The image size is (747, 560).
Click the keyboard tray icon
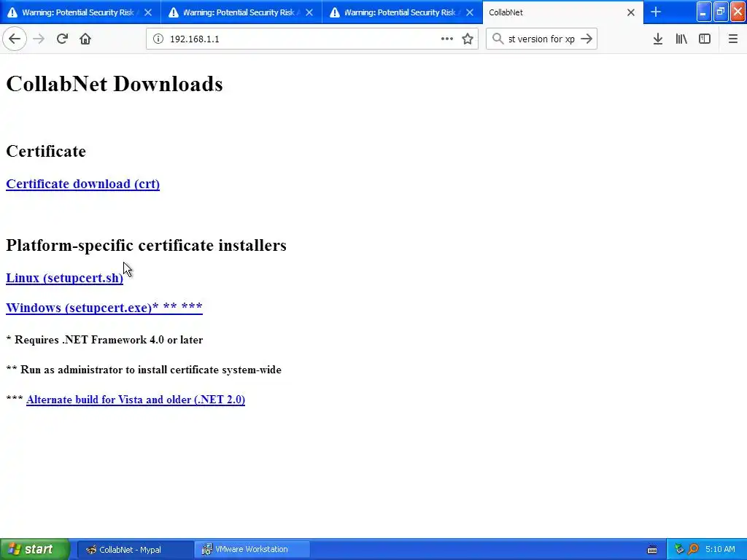point(652,550)
